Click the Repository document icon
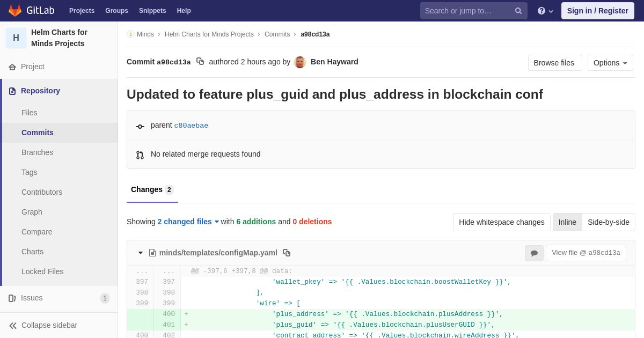 tap(12, 91)
